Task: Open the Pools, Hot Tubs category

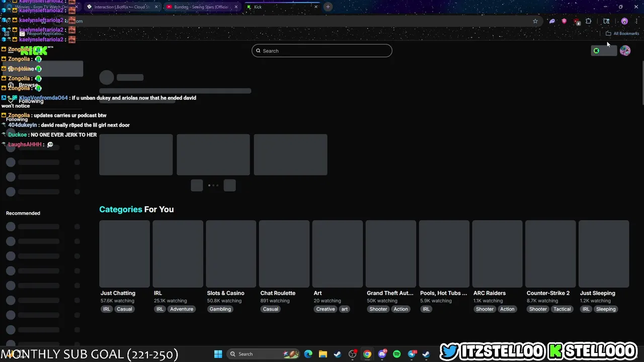Action: click(444, 266)
